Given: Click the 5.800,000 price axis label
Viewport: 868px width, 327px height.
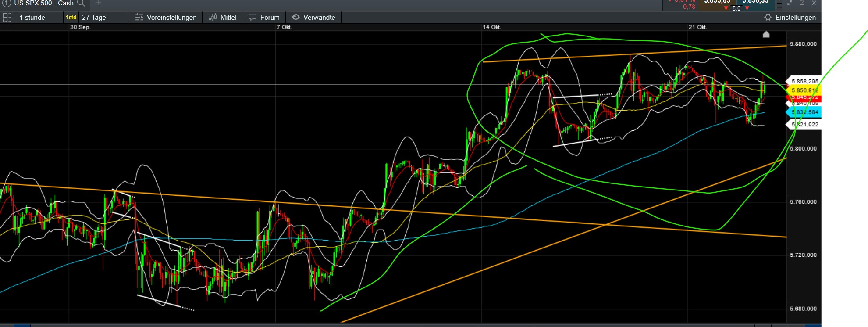Looking at the screenshot, I should pos(803,148).
